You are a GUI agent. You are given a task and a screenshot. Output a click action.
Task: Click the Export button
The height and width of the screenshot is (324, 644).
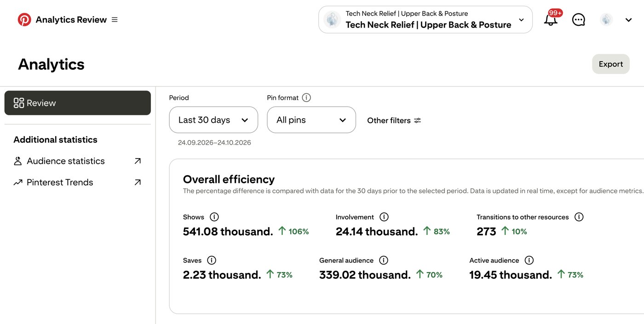click(x=610, y=64)
